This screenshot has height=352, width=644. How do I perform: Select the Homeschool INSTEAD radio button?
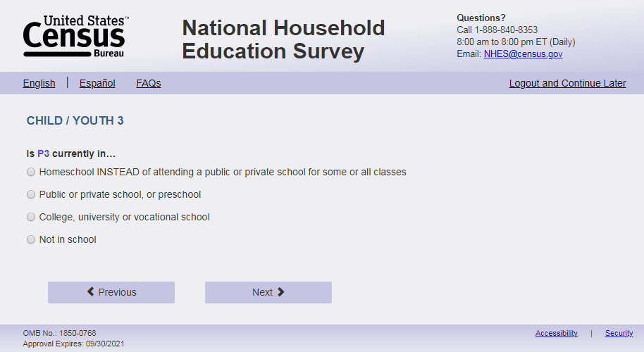31,172
